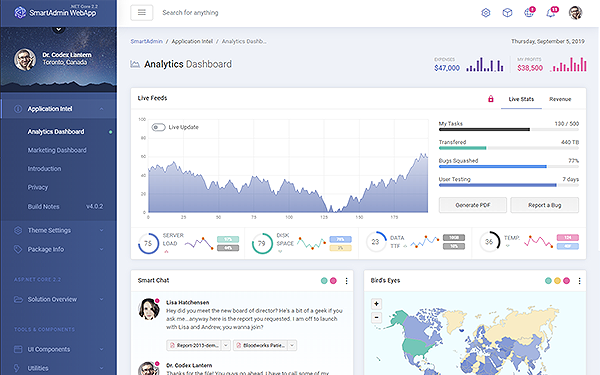600x375 pixels.
Task: Switch to the Revenue tab
Action: tap(560, 99)
